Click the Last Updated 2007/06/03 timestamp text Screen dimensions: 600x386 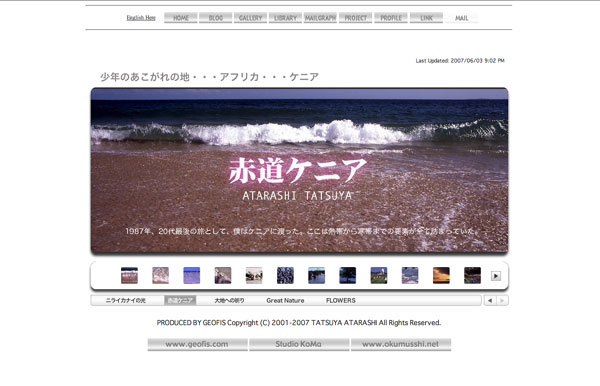click(x=460, y=60)
